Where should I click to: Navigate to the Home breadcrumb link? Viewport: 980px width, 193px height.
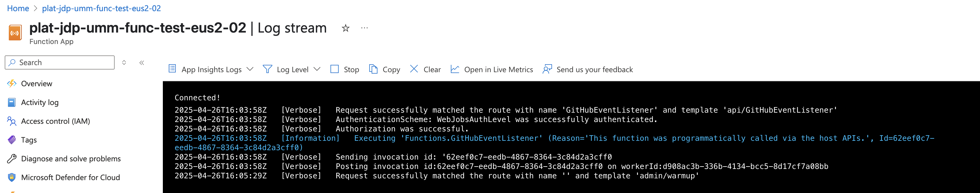(18, 8)
